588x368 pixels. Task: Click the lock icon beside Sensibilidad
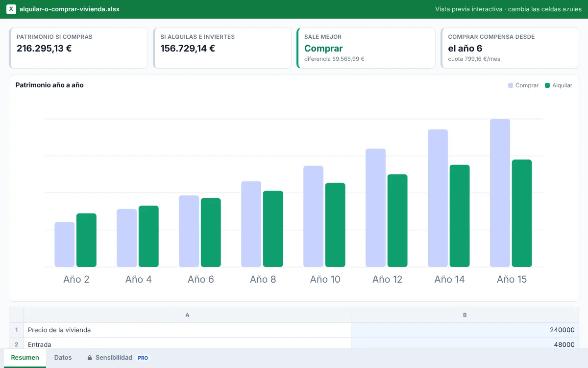click(x=90, y=358)
